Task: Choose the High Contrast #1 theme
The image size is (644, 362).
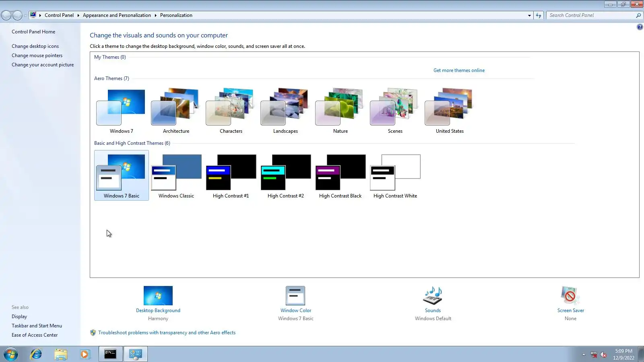Action: coord(231,175)
